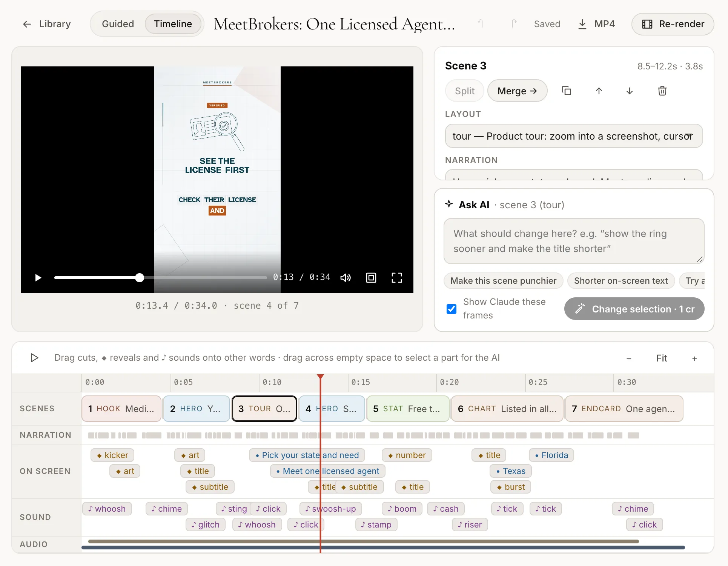Select the cash sound chip

pyautogui.click(x=446, y=509)
